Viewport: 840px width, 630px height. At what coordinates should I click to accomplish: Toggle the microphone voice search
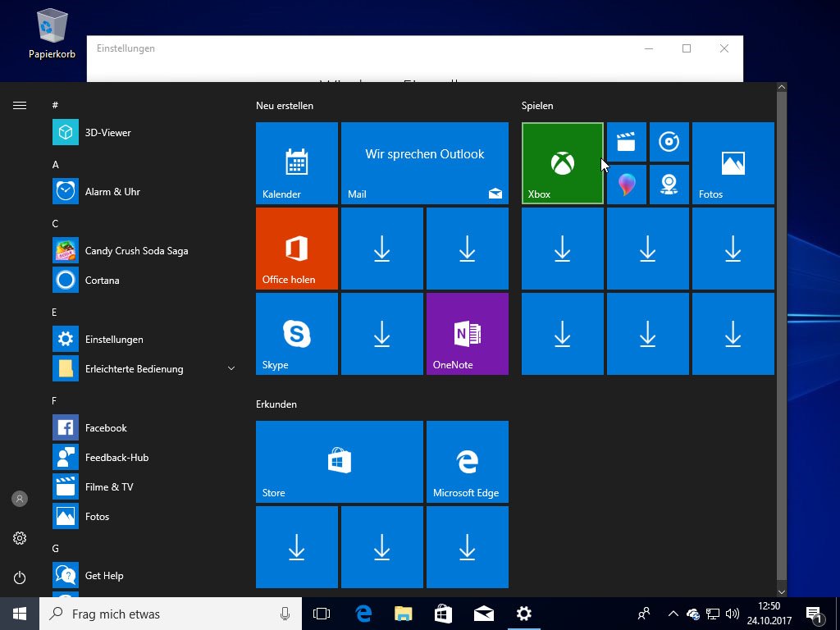pyautogui.click(x=285, y=613)
